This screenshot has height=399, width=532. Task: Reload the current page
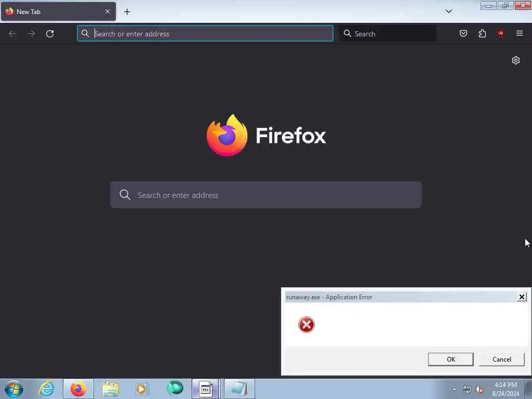(x=50, y=34)
